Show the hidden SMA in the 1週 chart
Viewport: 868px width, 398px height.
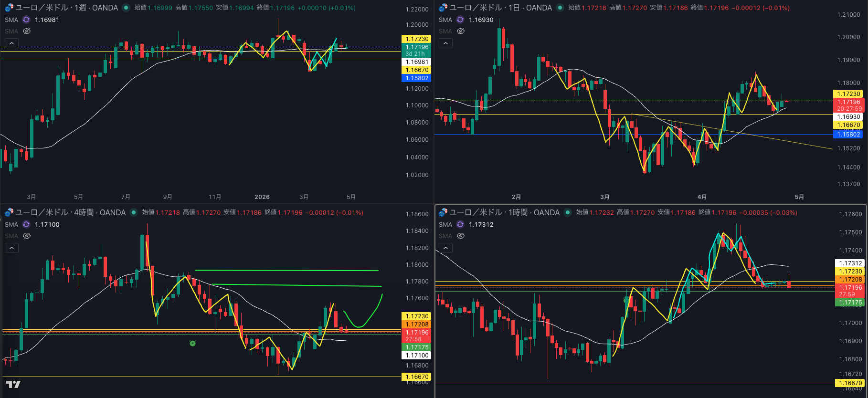click(27, 31)
